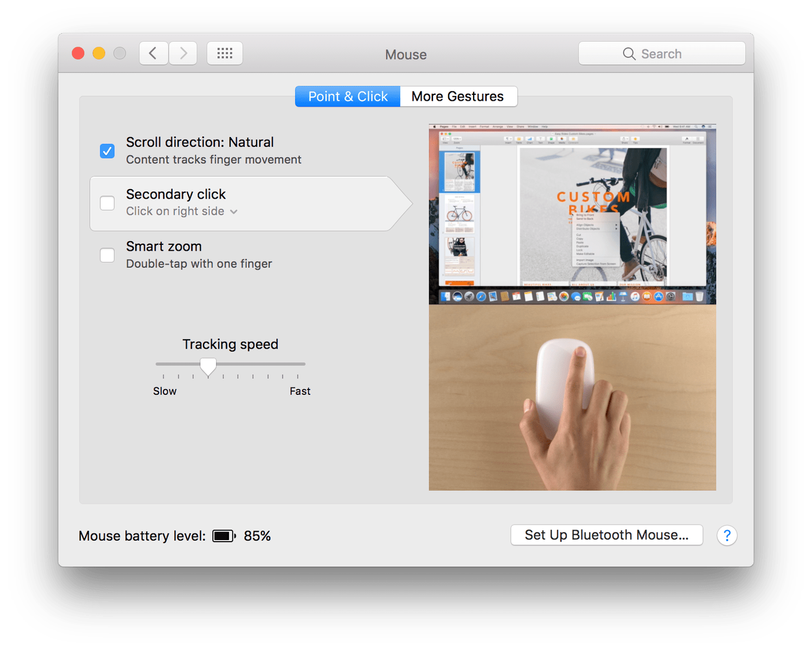Image resolution: width=812 pixels, height=650 pixels.
Task: Click the Tracking speed slider thumb
Action: tap(208, 367)
